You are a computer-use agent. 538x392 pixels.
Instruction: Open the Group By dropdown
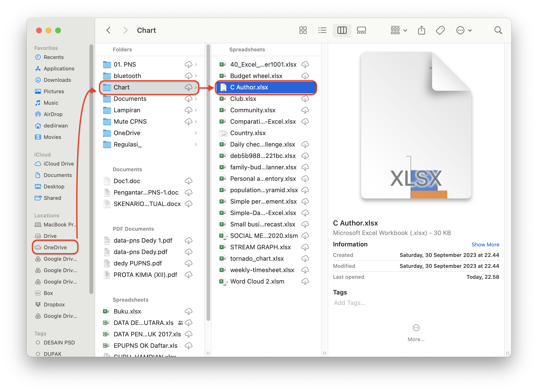[399, 30]
